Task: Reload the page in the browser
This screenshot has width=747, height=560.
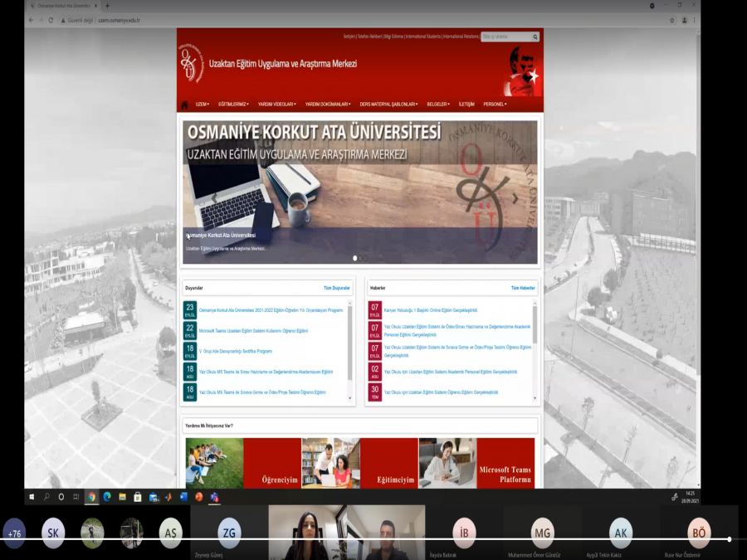Action: (51, 20)
